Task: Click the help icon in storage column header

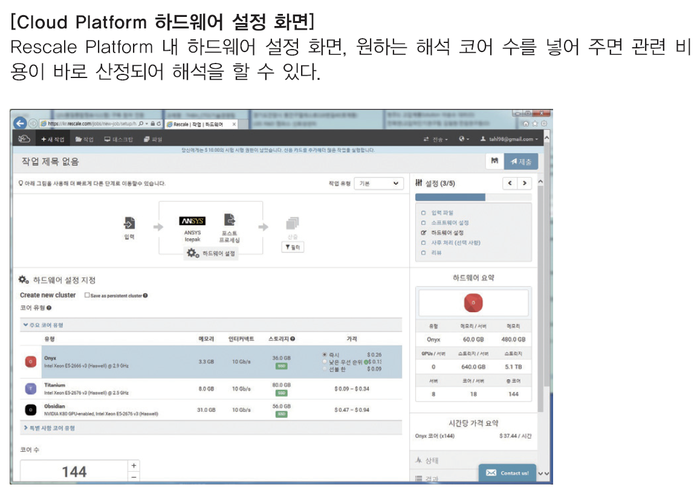Action: 293,339
